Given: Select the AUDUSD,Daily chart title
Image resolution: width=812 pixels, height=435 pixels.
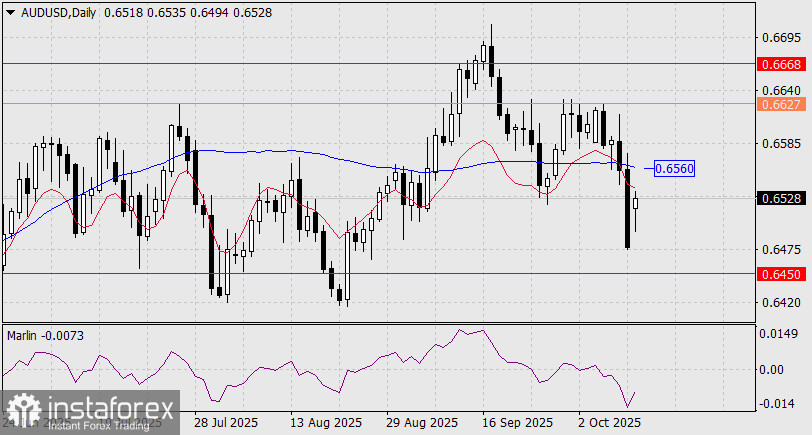Looking at the screenshot, I should [59, 13].
